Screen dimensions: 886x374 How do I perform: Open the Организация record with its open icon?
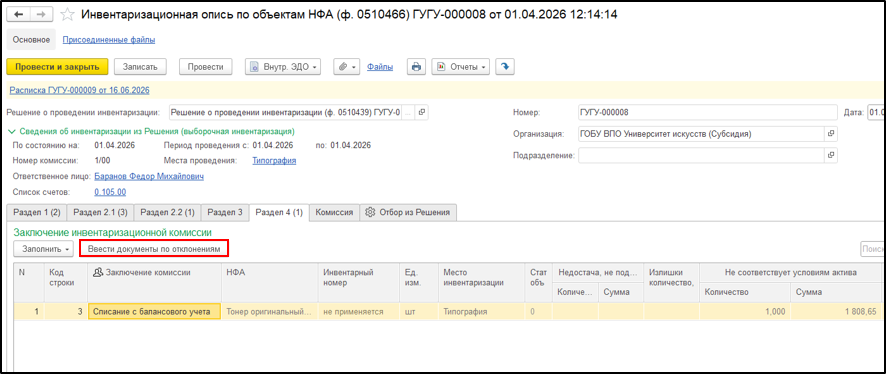pyautogui.click(x=831, y=134)
